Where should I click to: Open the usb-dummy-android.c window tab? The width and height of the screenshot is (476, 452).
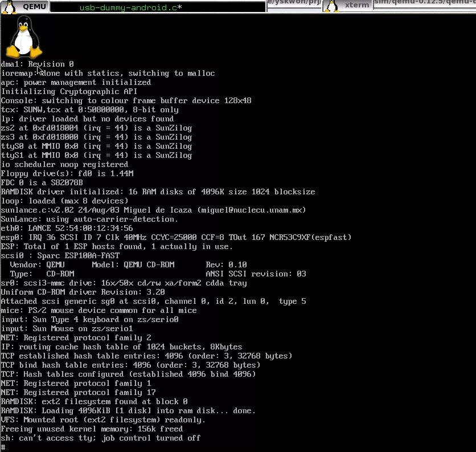tap(158, 7)
